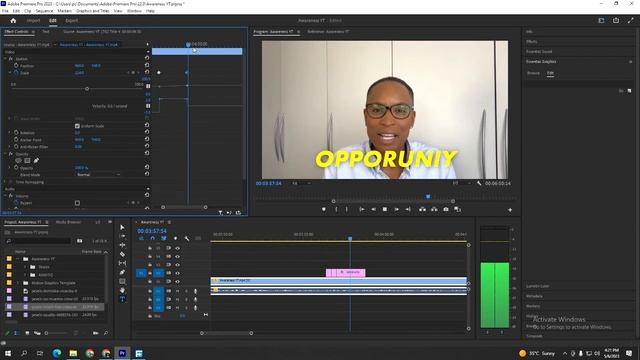This screenshot has height=360, width=640.
Task: Hide bottom video track output eye
Action: (x=178, y=281)
